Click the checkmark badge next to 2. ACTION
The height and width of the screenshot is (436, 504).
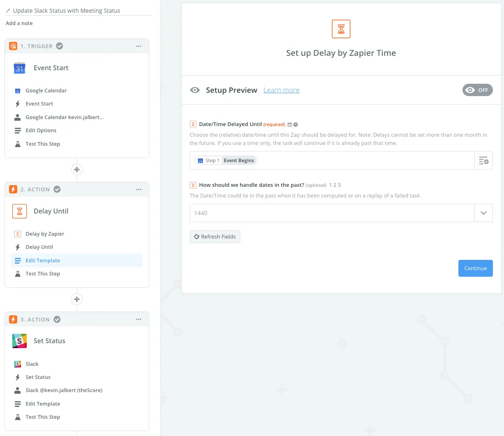[x=57, y=189]
